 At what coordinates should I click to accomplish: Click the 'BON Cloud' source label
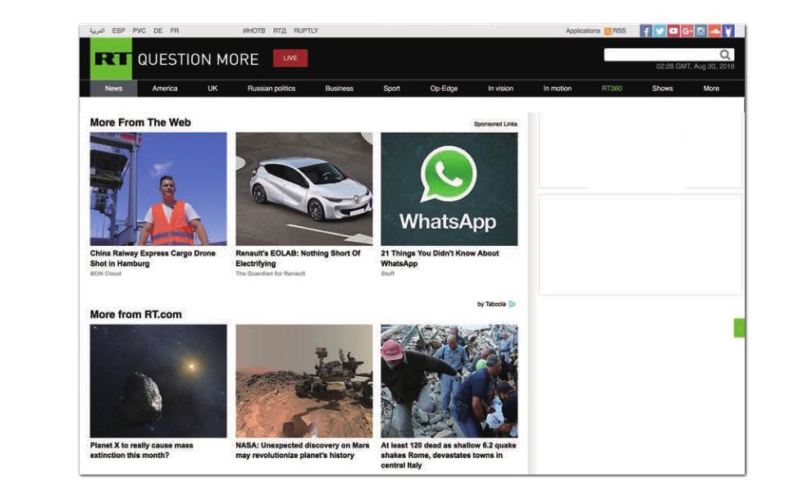coord(106,274)
